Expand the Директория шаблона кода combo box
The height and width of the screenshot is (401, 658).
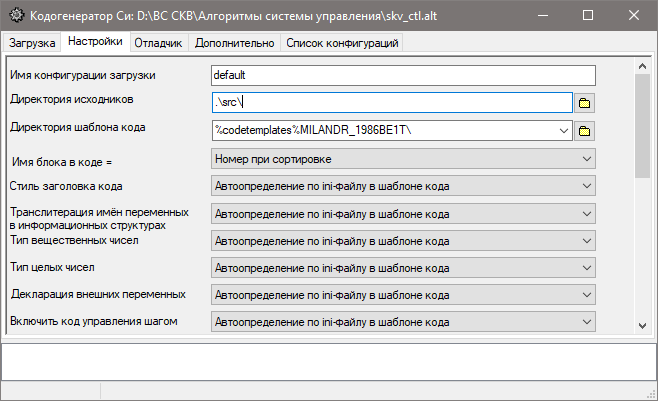tap(565, 131)
